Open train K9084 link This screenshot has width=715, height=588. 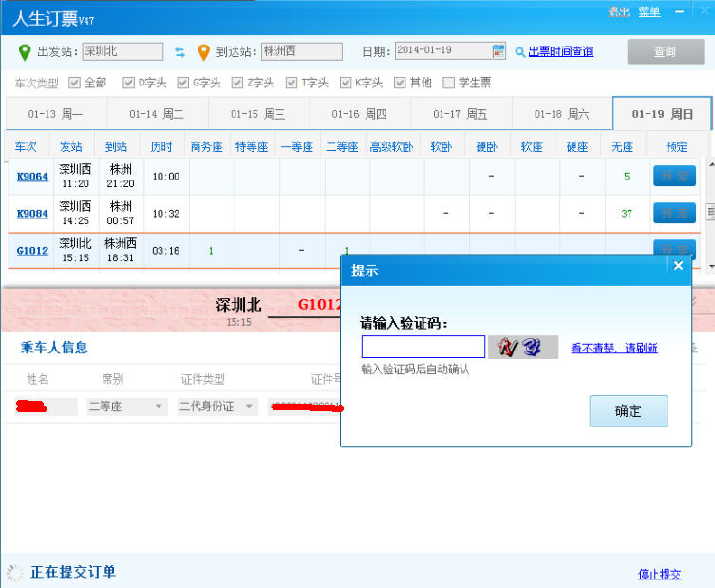click(x=32, y=214)
